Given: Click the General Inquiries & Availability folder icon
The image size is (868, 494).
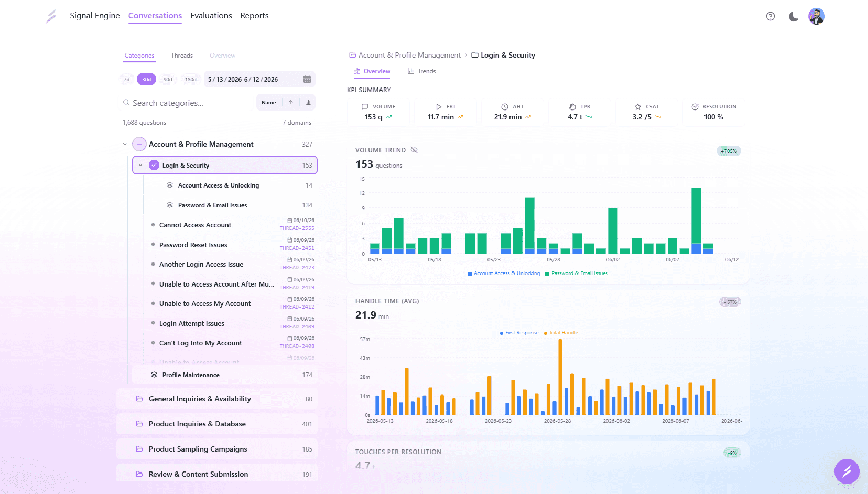Looking at the screenshot, I should [x=139, y=399].
